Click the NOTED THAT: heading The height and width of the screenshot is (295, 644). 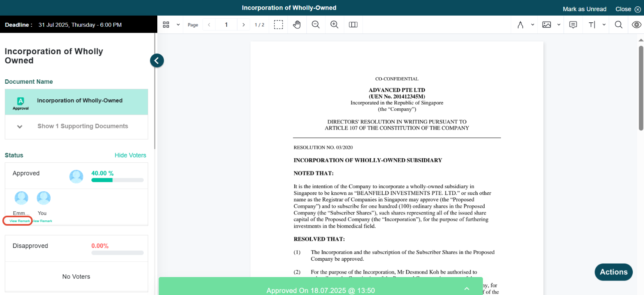313,173
